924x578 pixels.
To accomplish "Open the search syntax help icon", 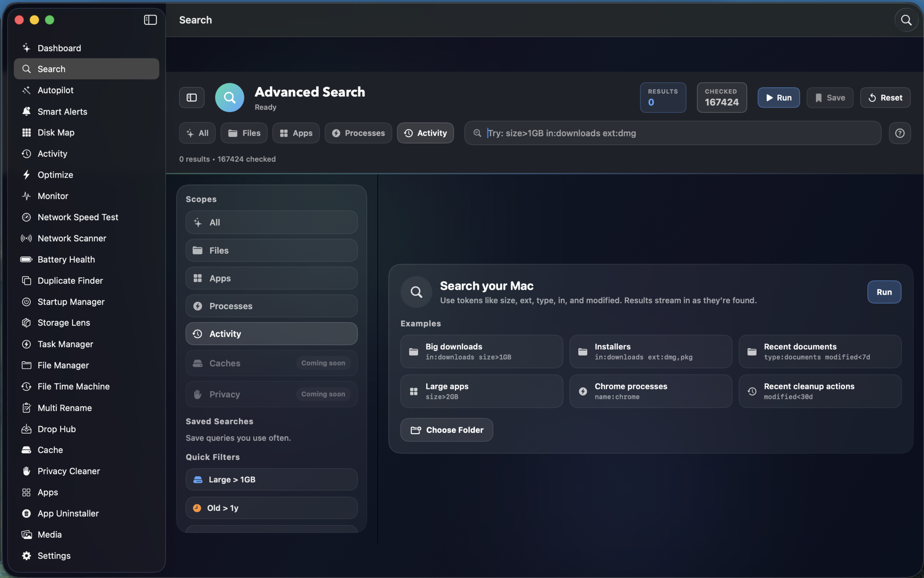I will click(899, 133).
